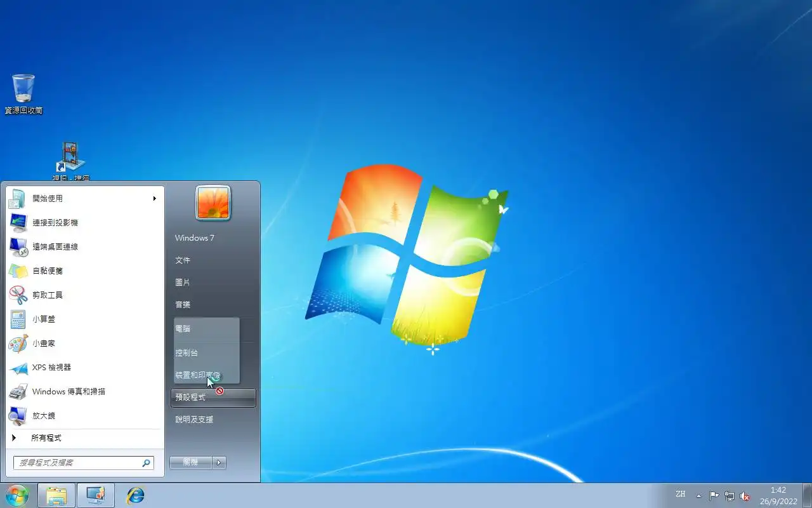
Task: Click the taskbar clock showing 1:42
Action: [778, 495]
